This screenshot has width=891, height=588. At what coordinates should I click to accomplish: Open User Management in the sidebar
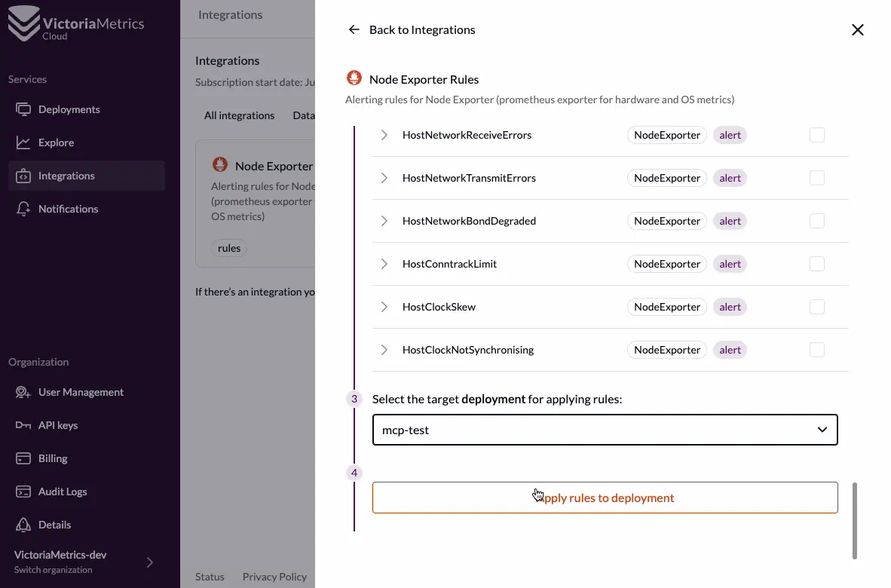pyautogui.click(x=87, y=392)
